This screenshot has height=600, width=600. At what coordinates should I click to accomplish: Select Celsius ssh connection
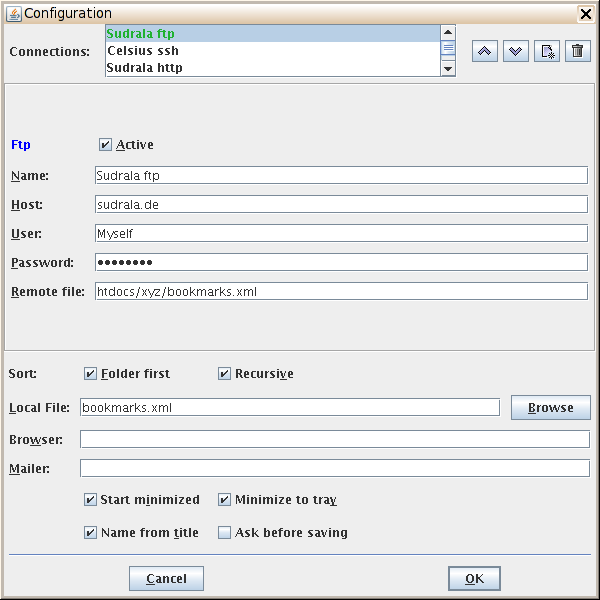pyautogui.click(x=142, y=51)
